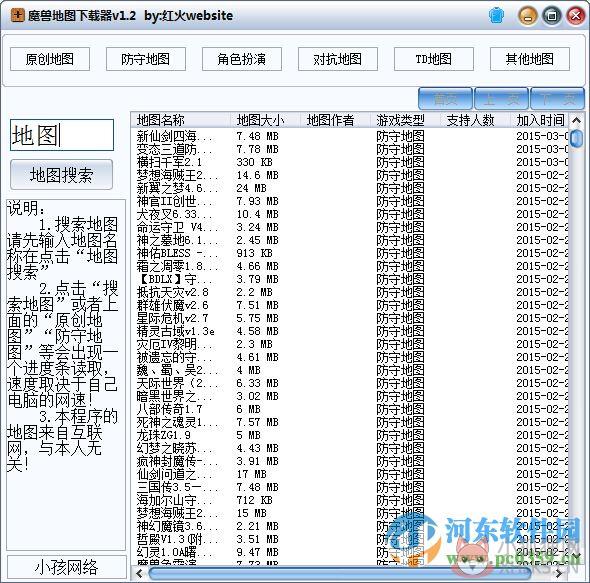Select the 三国传3.5-... map row
Image resolution: width=590 pixels, height=583 pixels.
350,487
